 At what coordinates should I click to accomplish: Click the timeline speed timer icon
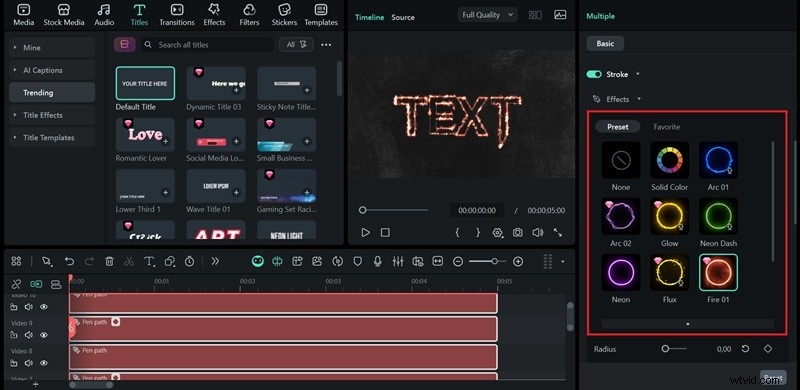pos(189,261)
